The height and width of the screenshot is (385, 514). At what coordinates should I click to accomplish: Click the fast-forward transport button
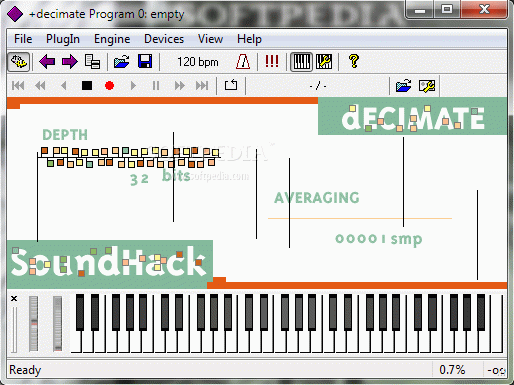click(179, 86)
